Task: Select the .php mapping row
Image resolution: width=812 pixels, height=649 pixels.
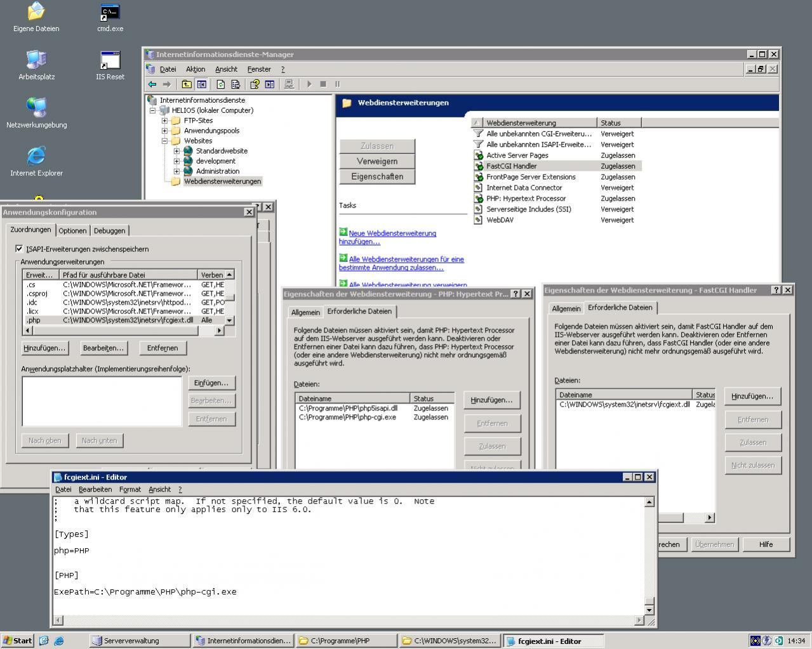Action: [124, 320]
